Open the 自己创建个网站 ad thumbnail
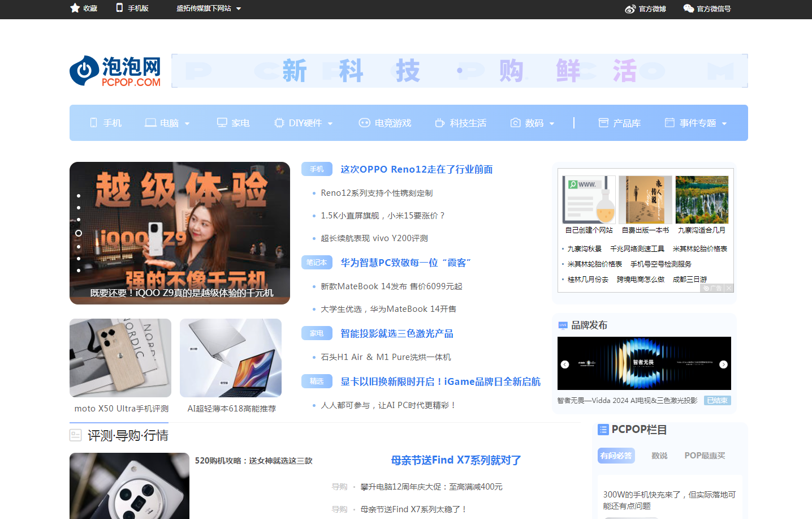The height and width of the screenshot is (519, 812). 589,199
